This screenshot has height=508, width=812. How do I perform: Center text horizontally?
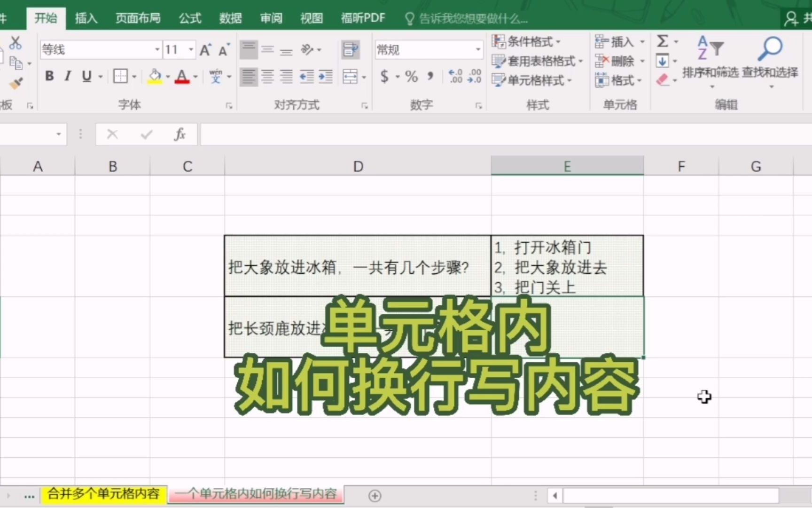(x=267, y=76)
